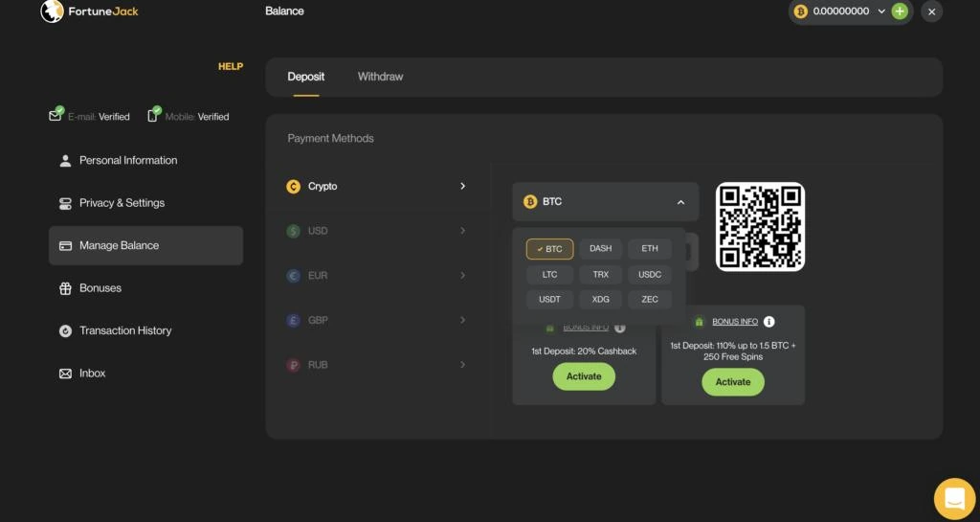Click the red RUB ruble icon
The height and width of the screenshot is (522, 980).
(293, 365)
